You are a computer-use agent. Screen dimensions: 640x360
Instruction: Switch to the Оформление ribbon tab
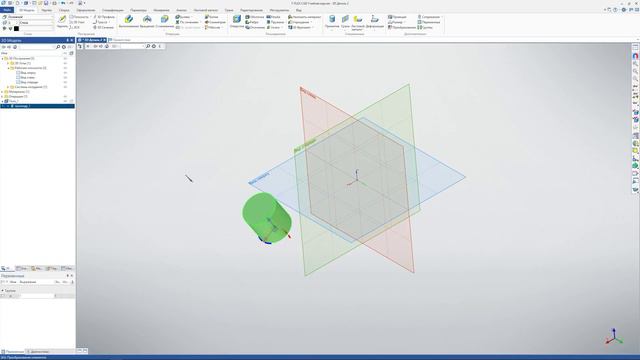click(86, 10)
